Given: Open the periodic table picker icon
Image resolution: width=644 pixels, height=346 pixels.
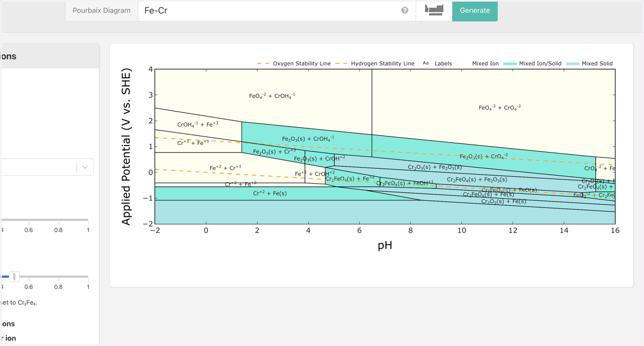Looking at the screenshot, I should (x=434, y=10).
